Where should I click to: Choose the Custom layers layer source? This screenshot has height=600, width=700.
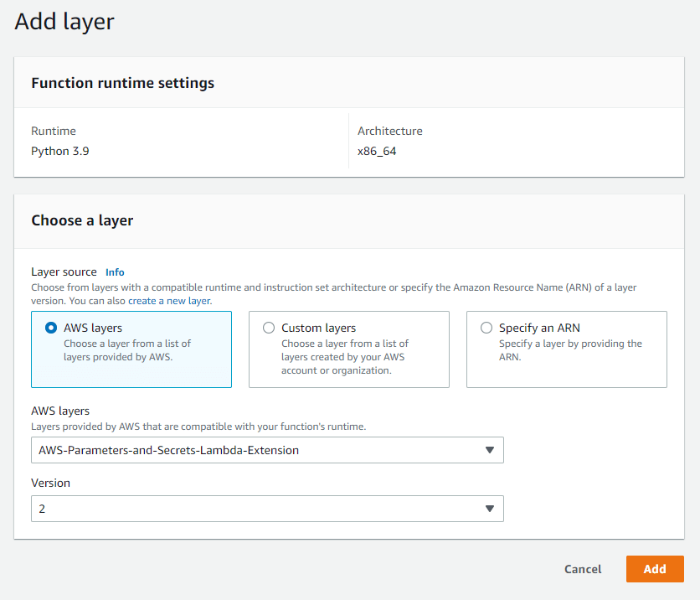click(x=268, y=328)
